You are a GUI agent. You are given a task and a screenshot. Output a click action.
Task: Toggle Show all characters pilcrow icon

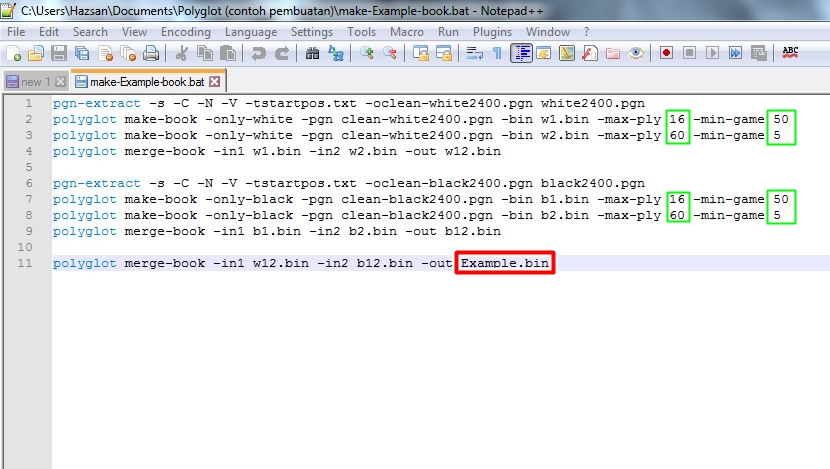[497, 53]
